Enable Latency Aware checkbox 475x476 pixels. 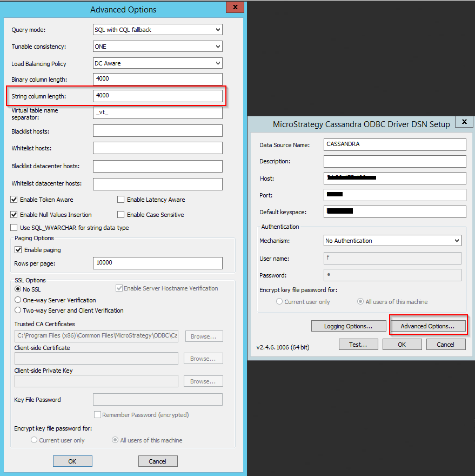click(121, 199)
